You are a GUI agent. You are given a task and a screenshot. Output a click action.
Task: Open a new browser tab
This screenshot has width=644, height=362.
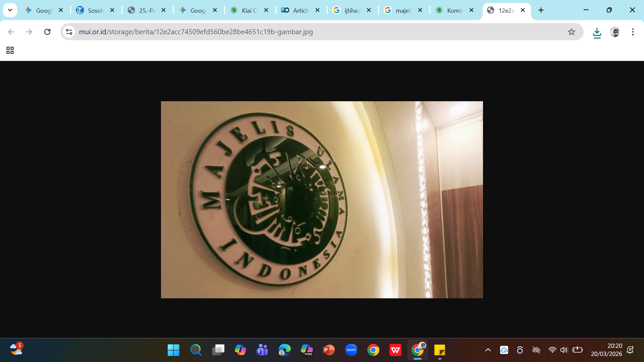[541, 10]
